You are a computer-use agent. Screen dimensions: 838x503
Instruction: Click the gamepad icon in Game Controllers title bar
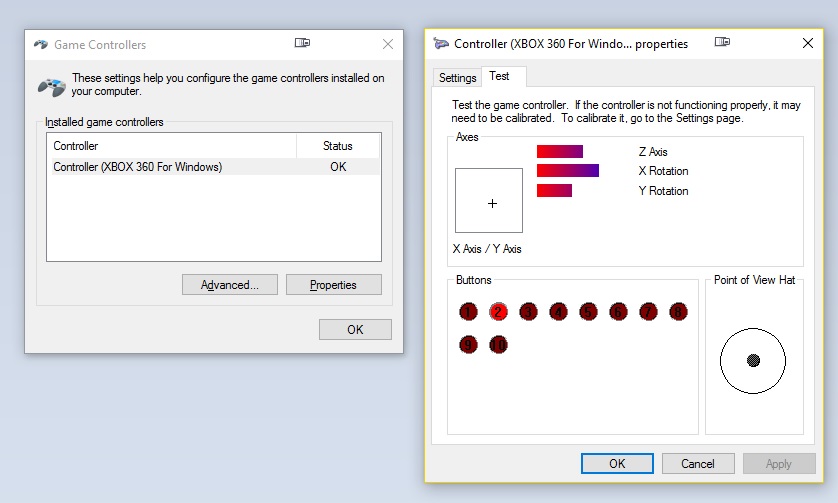click(x=41, y=45)
